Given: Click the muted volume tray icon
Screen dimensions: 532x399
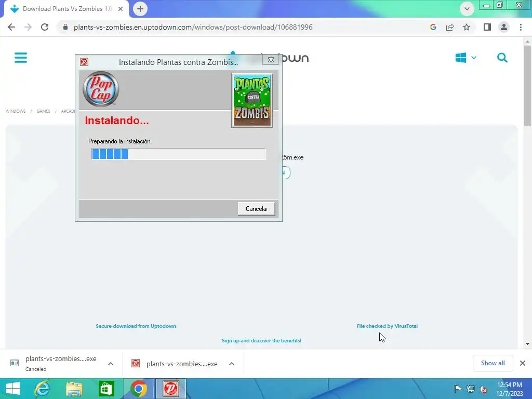Looking at the screenshot, I should pyautogui.click(x=483, y=389).
